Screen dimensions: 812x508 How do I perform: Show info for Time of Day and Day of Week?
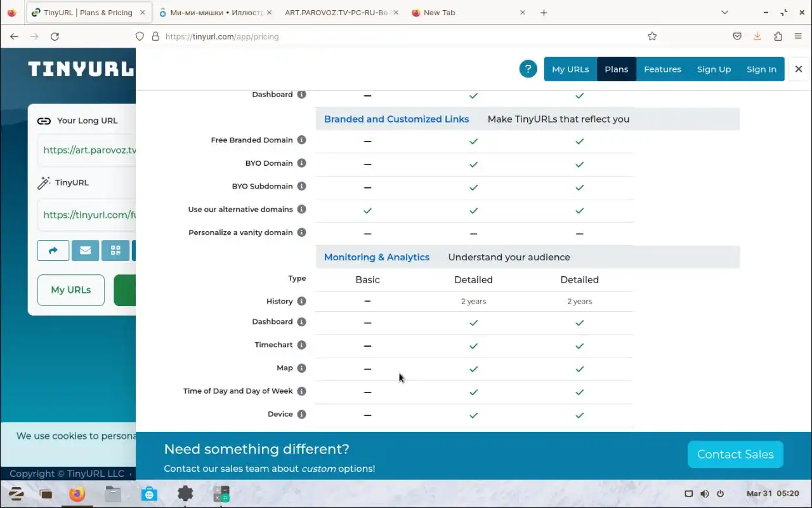302,391
